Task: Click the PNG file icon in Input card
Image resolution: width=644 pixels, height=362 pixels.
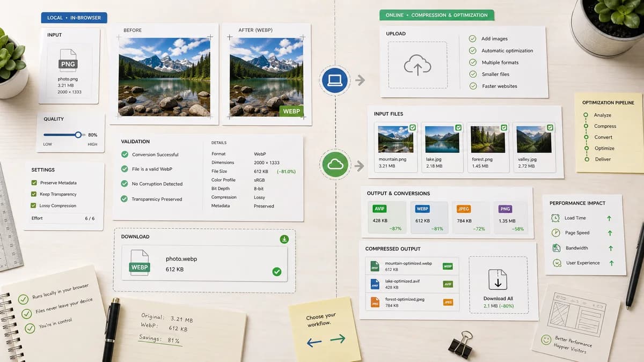Action: (x=68, y=61)
